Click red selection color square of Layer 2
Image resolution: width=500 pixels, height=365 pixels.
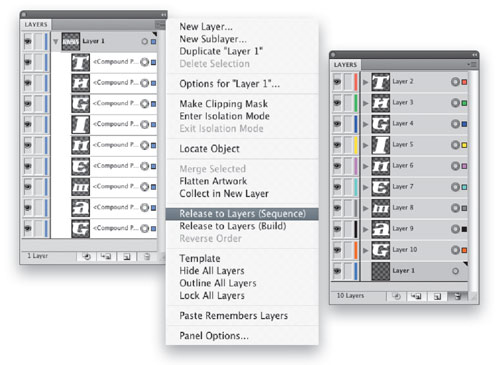click(x=464, y=82)
